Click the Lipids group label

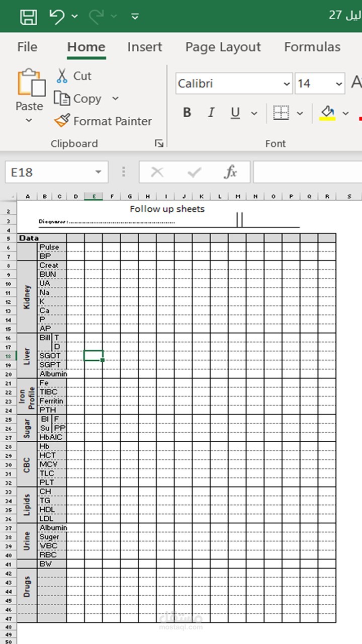pyautogui.click(x=27, y=505)
